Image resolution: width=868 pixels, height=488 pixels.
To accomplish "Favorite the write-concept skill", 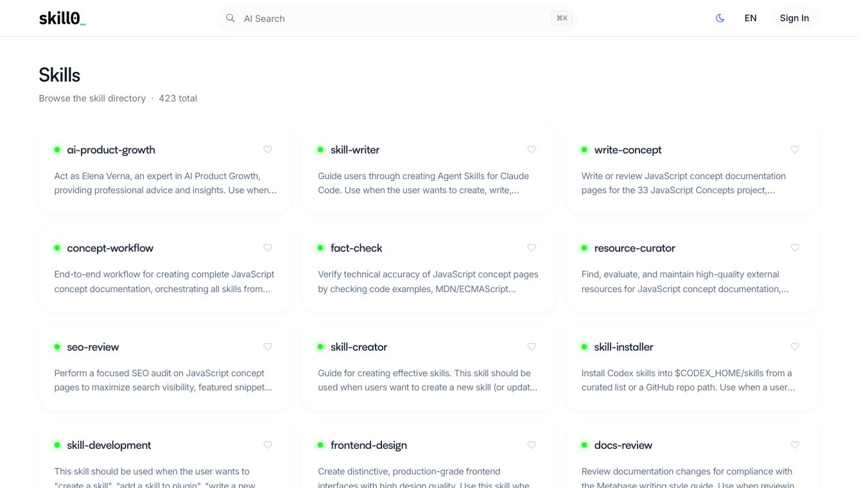I will click(795, 150).
